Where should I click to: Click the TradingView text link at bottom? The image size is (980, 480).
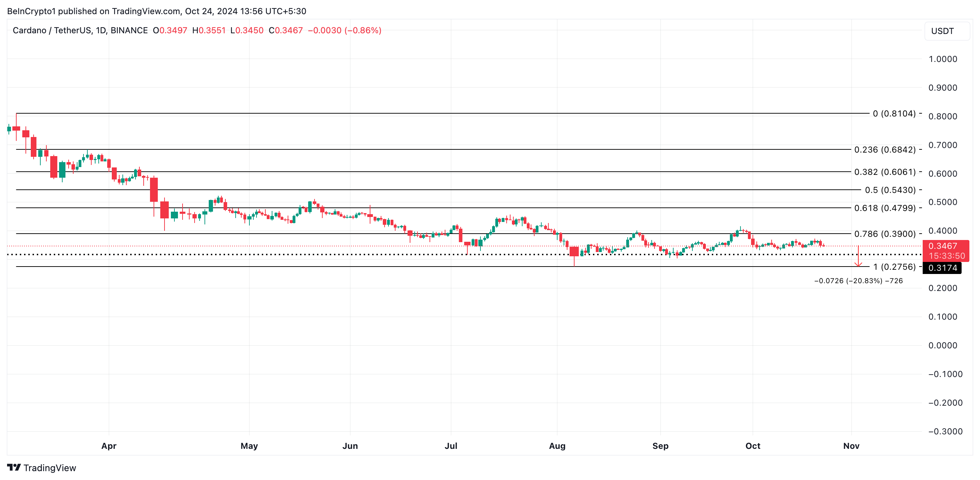tap(50, 468)
